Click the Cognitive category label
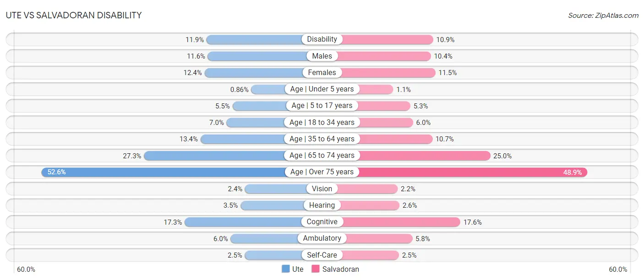This screenshot has width=644, height=280. 322,222
